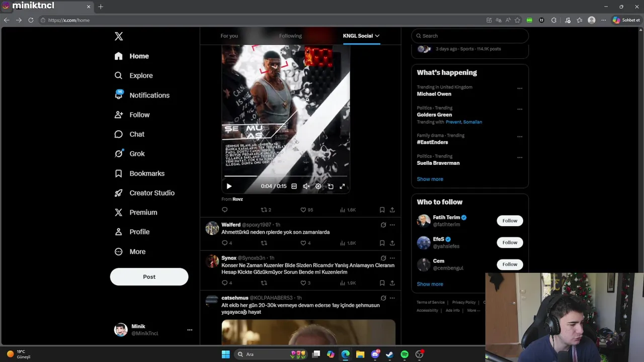
Task: Switch to the For you tab
Action: [229, 36]
